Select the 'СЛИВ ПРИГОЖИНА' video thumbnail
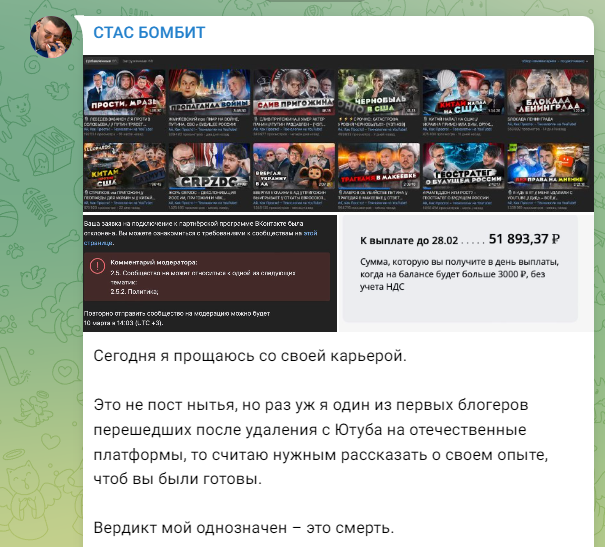The image size is (605, 547). coord(293,91)
